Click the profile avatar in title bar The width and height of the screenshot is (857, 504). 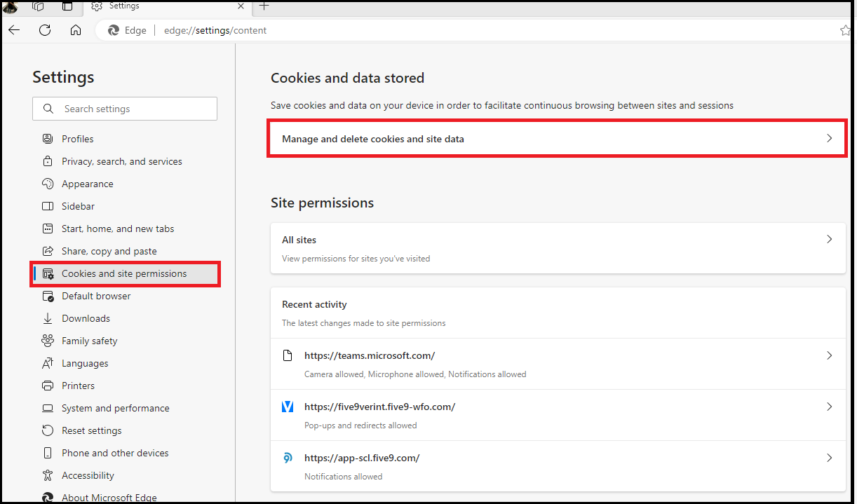[x=11, y=7]
